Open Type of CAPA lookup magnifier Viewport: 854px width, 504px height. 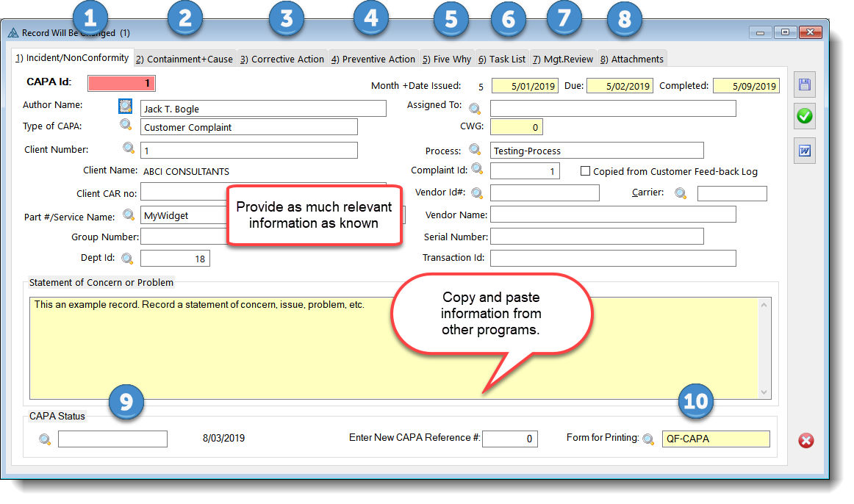click(126, 125)
